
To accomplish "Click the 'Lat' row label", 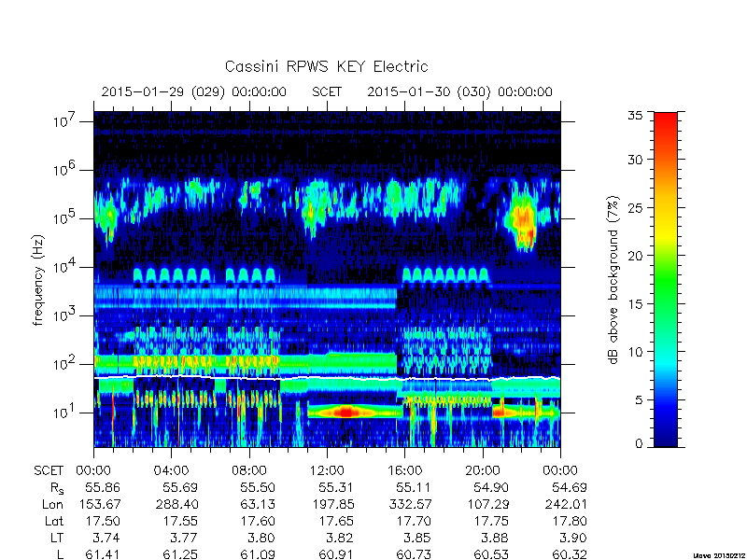I will coord(54,521).
